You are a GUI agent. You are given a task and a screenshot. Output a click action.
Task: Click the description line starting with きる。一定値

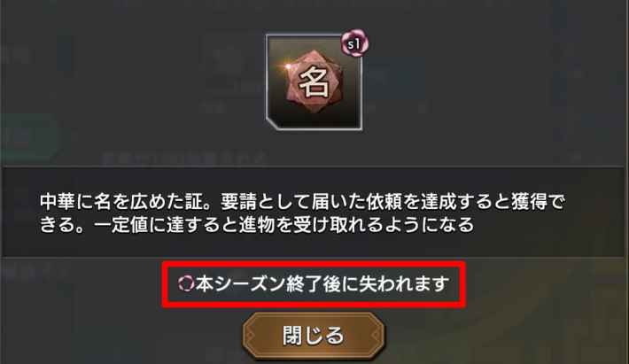(x=257, y=224)
